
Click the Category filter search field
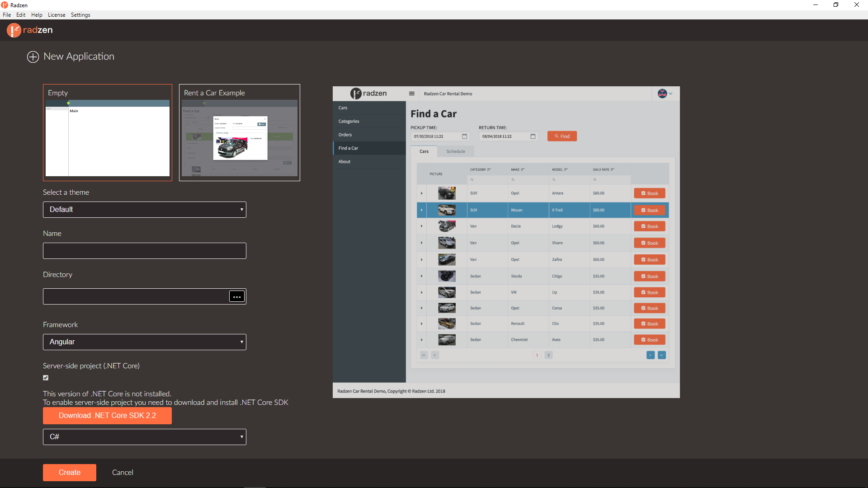487,180
